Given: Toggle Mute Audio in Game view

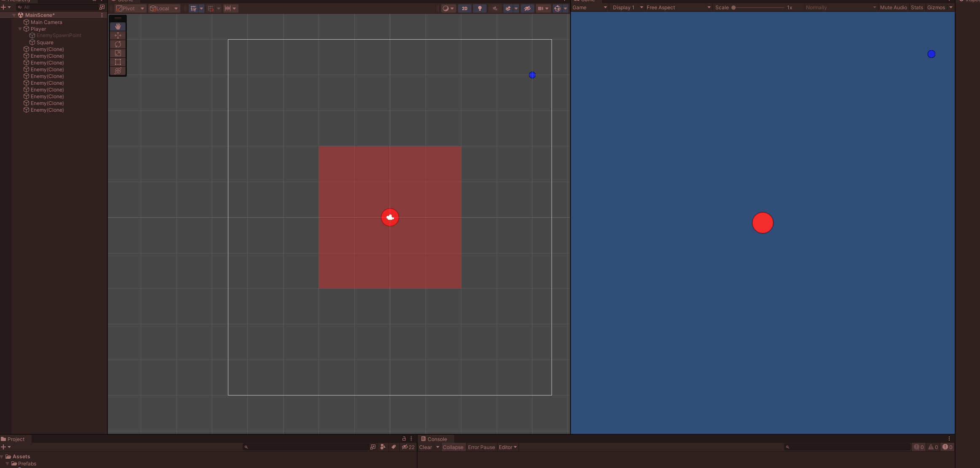Looking at the screenshot, I should pyautogui.click(x=893, y=8).
